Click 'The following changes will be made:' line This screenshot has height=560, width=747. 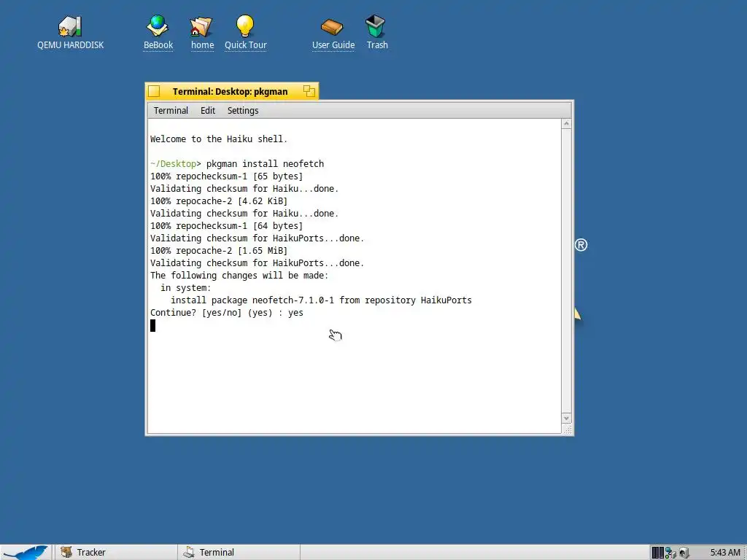(239, 276)
